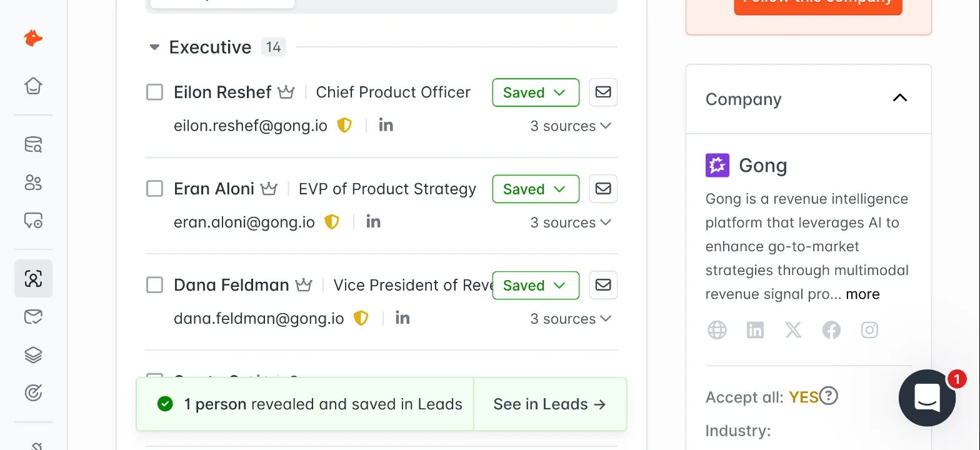This screenshot has width=980, height=450.
Task: Open Gong's website globe icon
Action: (717, 330)
